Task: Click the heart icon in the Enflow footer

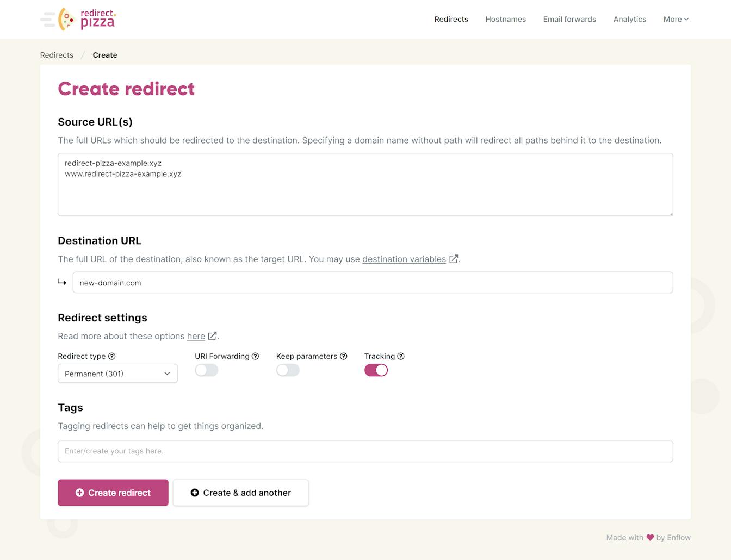Action: coord(651,537)
